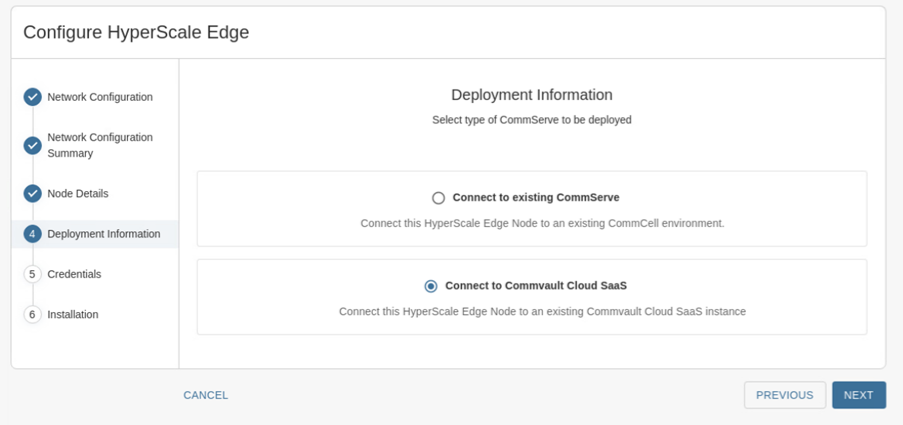
Task: Click the 'Connect to Commvault Cloud SaaS' label text
Action: pos(535,286)
